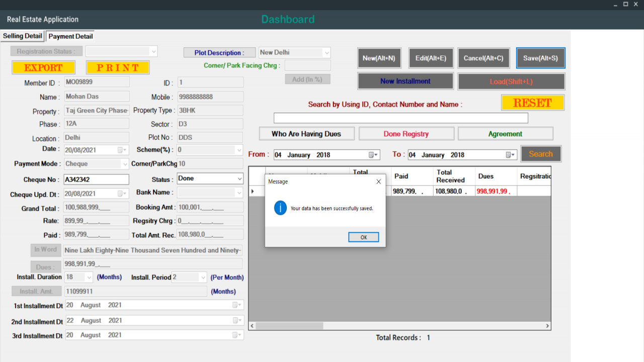
Task: Open calendar for 3rd Installment Dt
Action: [236, 335]
